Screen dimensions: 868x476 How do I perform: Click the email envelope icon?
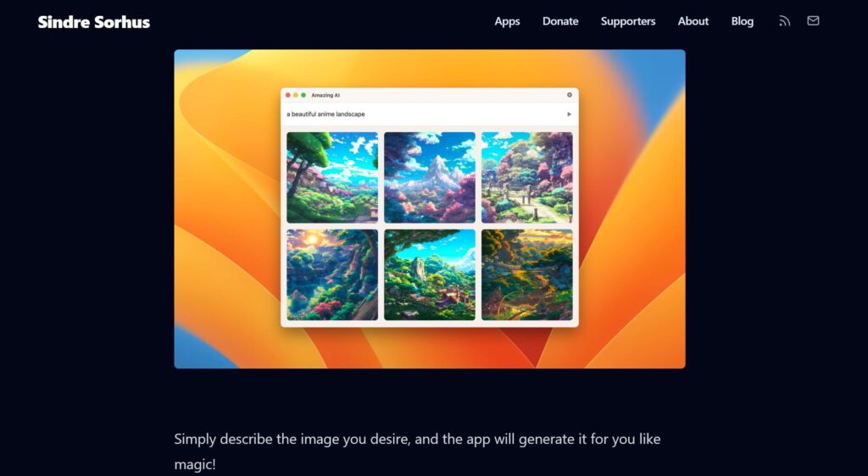click(x=813, y=21)
